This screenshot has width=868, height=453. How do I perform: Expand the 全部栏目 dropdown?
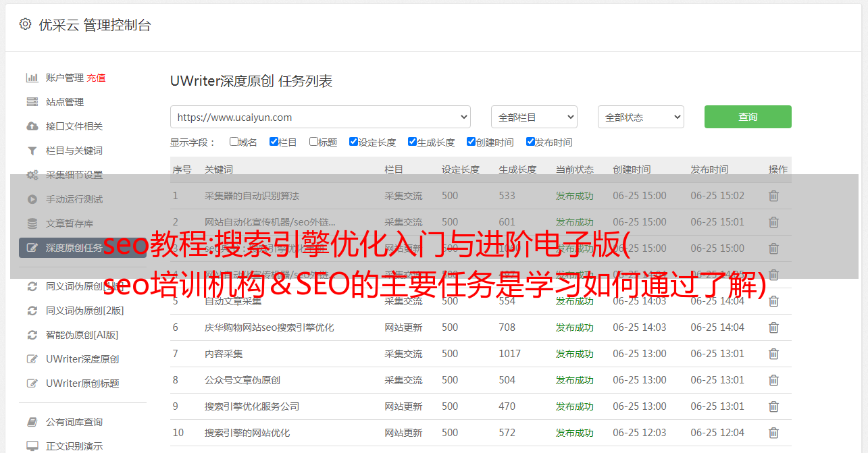[x=534, y=117]
